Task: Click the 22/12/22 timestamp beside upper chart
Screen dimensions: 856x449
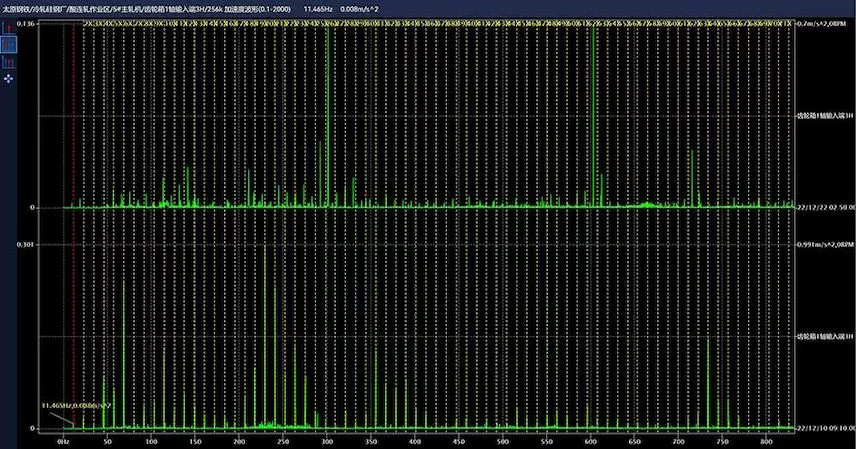Action: (824, 207)
